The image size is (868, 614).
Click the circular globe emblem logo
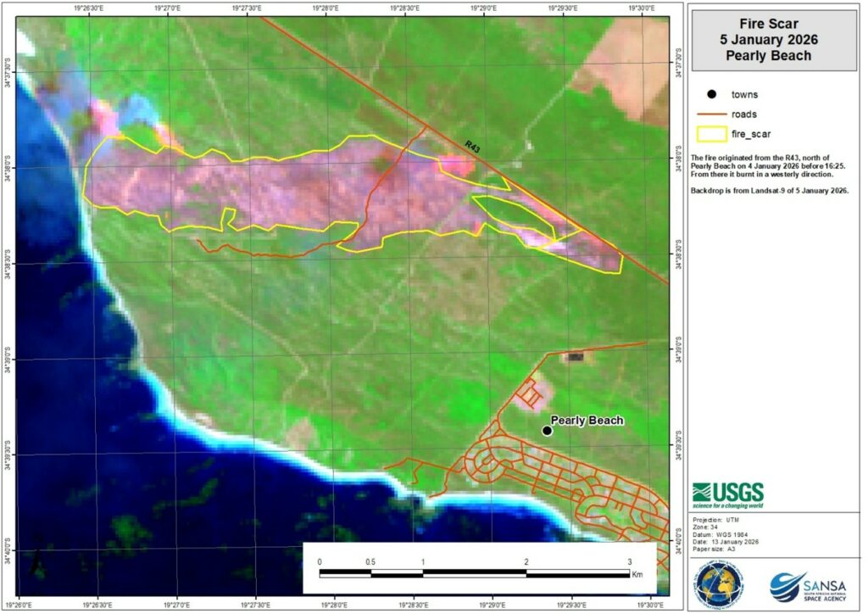coord(718,586)
